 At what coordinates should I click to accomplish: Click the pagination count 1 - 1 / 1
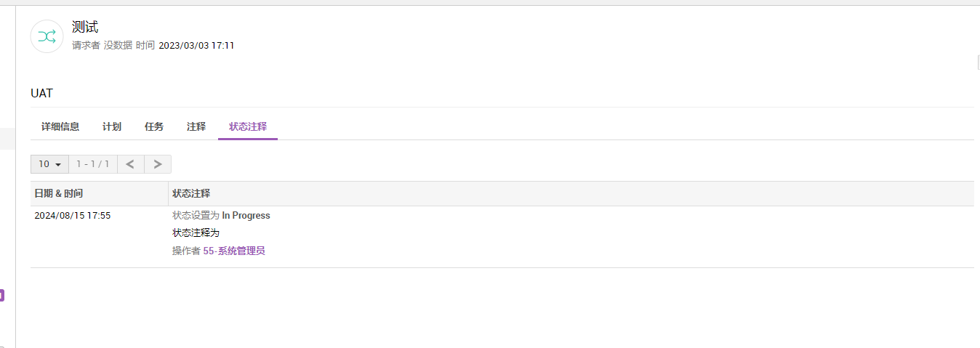pos(93,164)
